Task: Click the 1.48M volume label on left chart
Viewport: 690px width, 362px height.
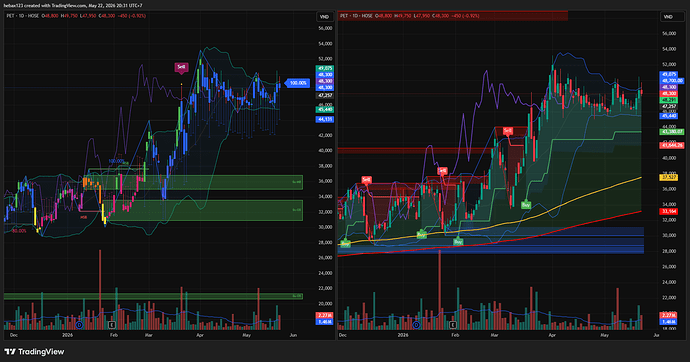Action: coord(325,322)
